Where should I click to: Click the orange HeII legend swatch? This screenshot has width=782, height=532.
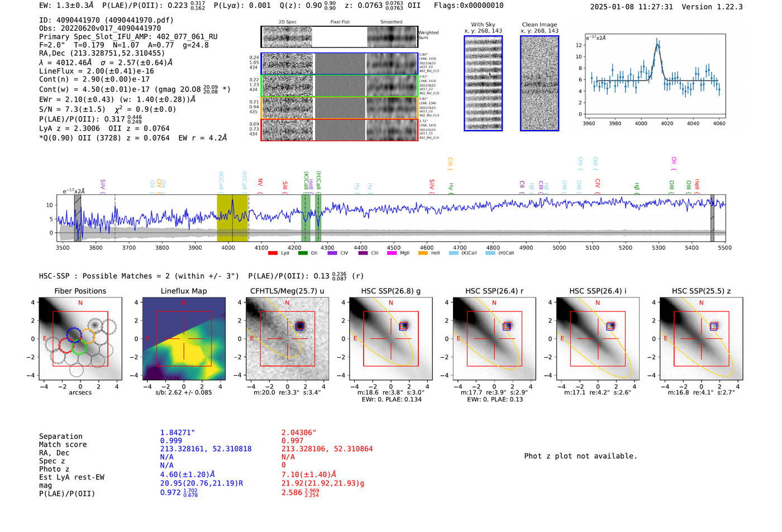point(423,253)
